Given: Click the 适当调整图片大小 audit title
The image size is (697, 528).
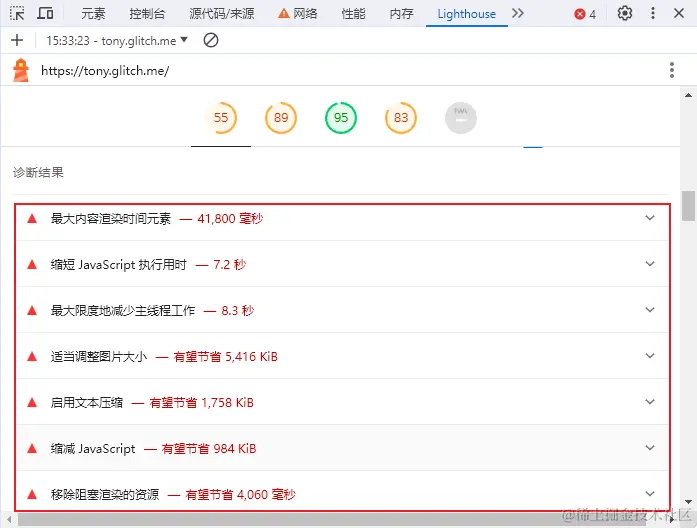Looking at the screenshot, I should click(x=99, y=357).
